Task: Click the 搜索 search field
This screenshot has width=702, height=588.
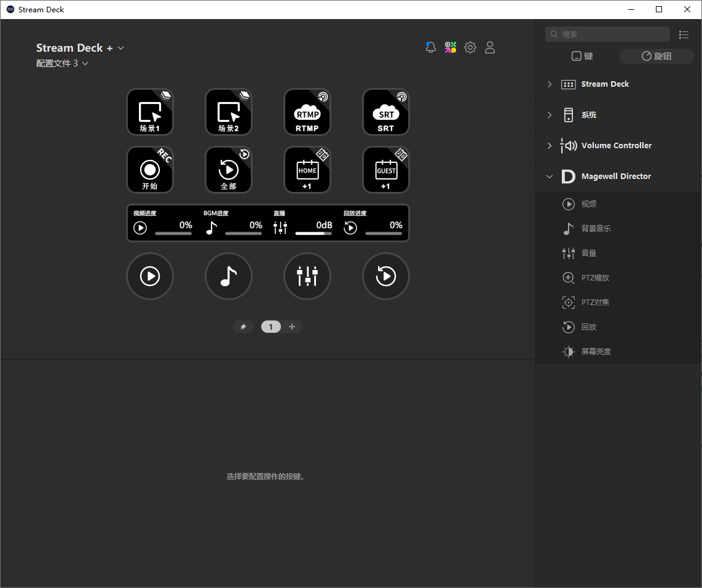Action: 607,34
